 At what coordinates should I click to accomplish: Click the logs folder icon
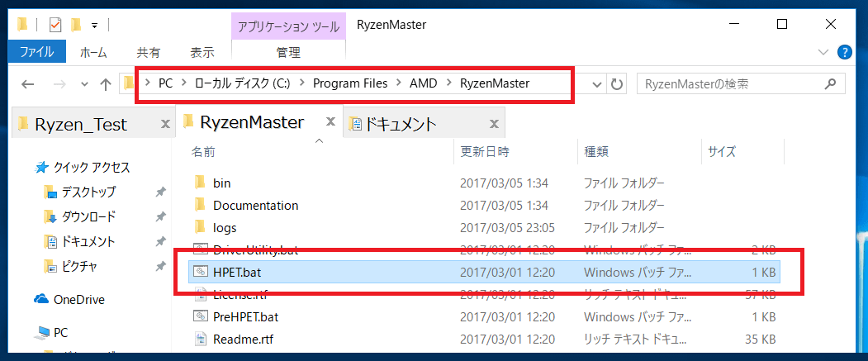coord(200,227)
